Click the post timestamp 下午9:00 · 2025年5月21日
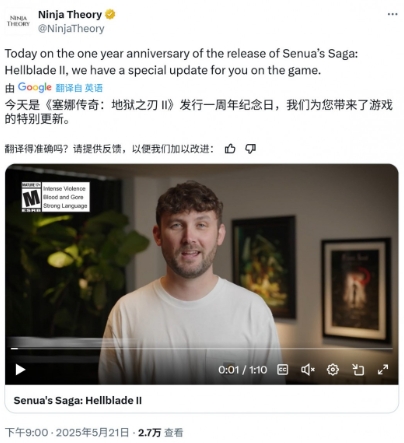The width and height of the screenshot is (404, 443). (67, 433)
